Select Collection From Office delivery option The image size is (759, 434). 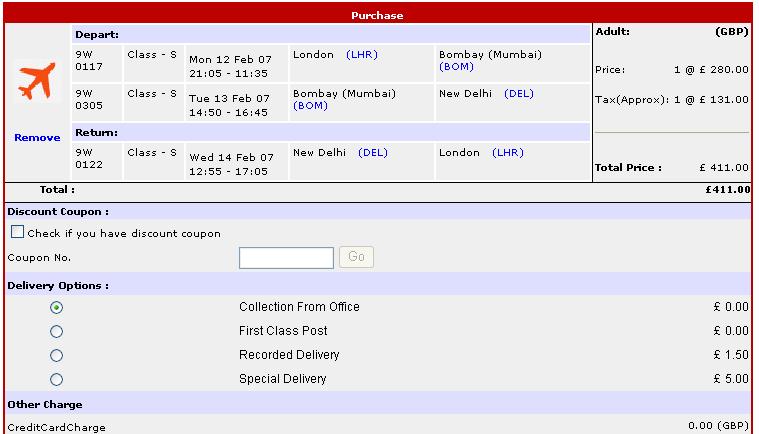tap(56, 307)
